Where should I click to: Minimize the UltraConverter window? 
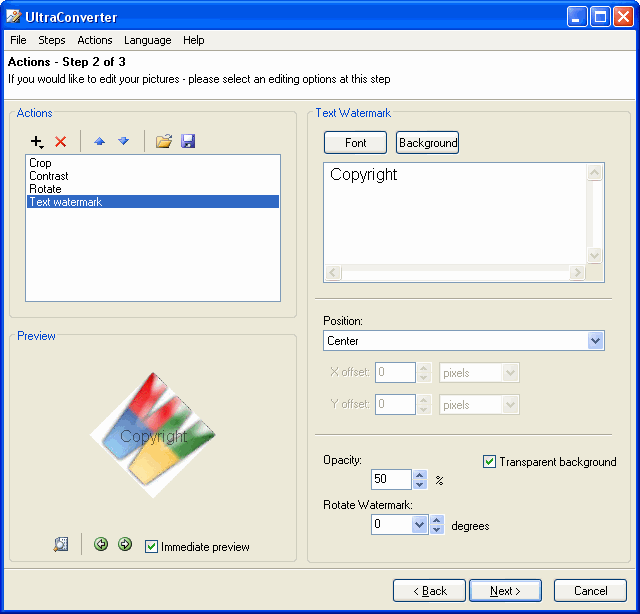pyautogui.click(x=576, y=17)
